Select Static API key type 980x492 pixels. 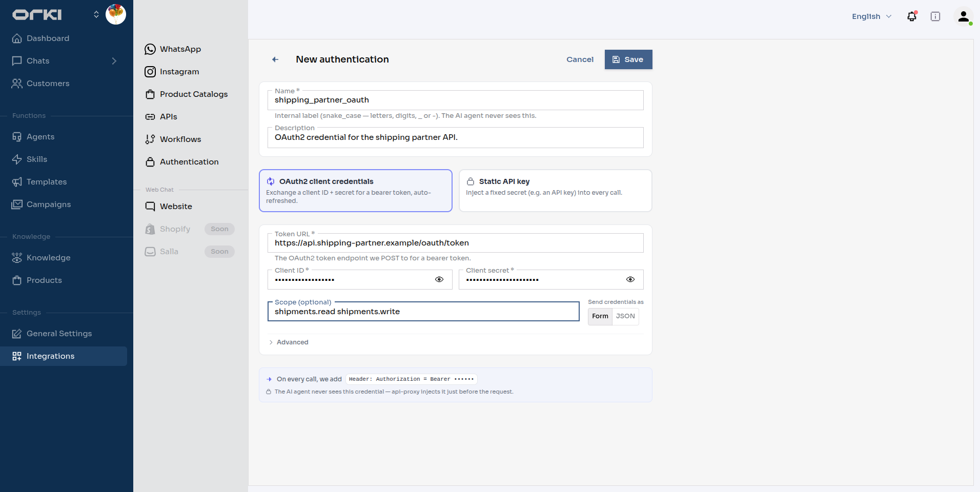(x=556, y=191)
